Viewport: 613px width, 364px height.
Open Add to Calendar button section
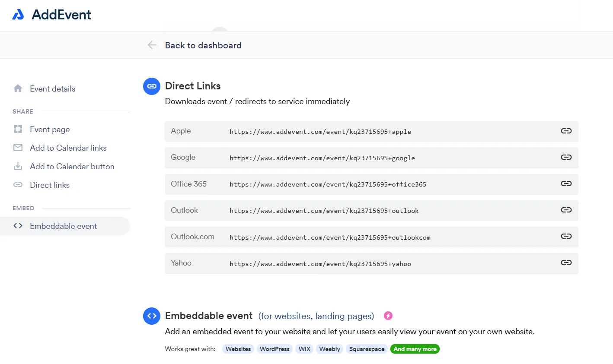[x=72, y=167]
